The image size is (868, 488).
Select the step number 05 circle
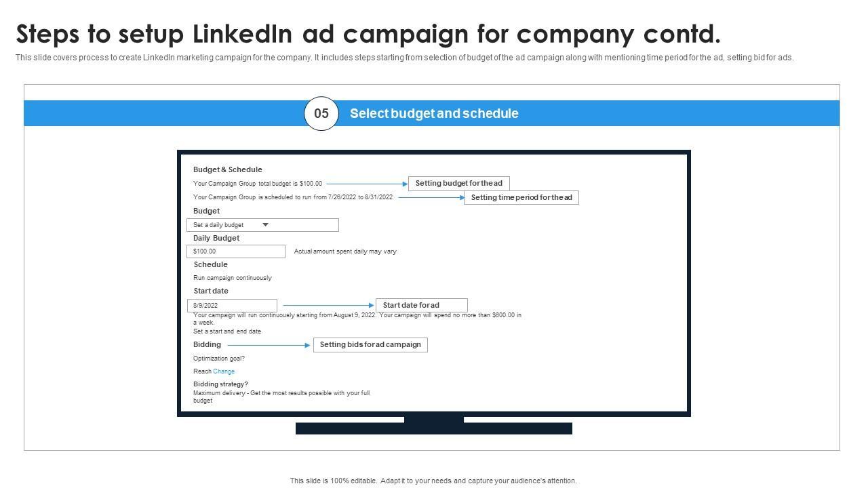(x=321, y=113)
